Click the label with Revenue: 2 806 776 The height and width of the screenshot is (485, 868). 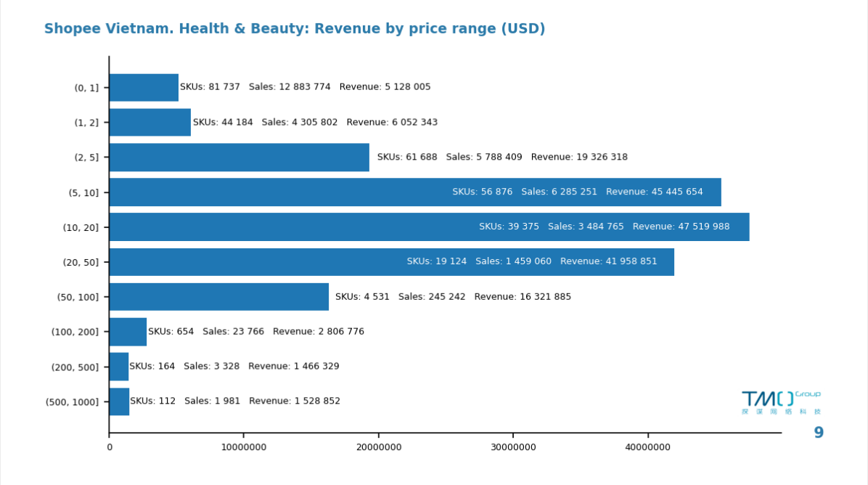point(255,332)
